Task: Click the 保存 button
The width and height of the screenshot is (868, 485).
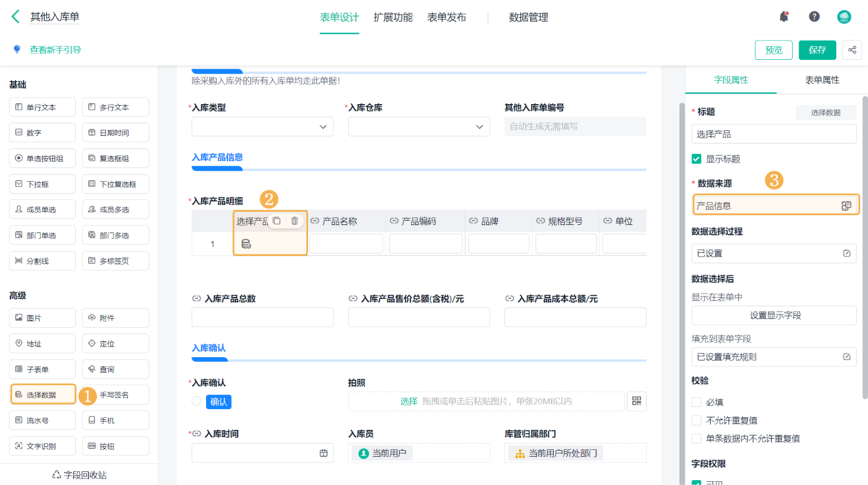Action: 817,50
